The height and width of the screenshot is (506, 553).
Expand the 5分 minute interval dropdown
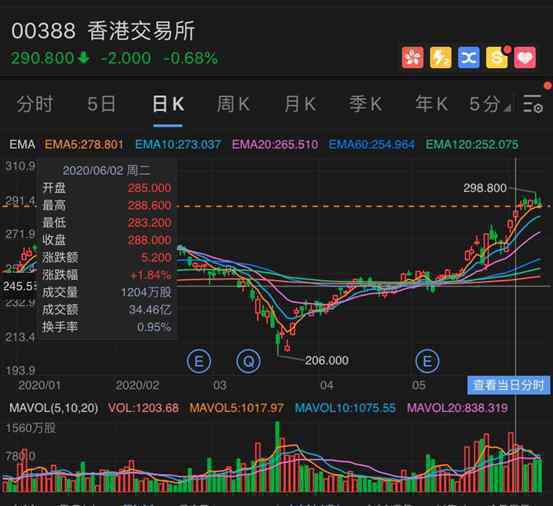490,104
